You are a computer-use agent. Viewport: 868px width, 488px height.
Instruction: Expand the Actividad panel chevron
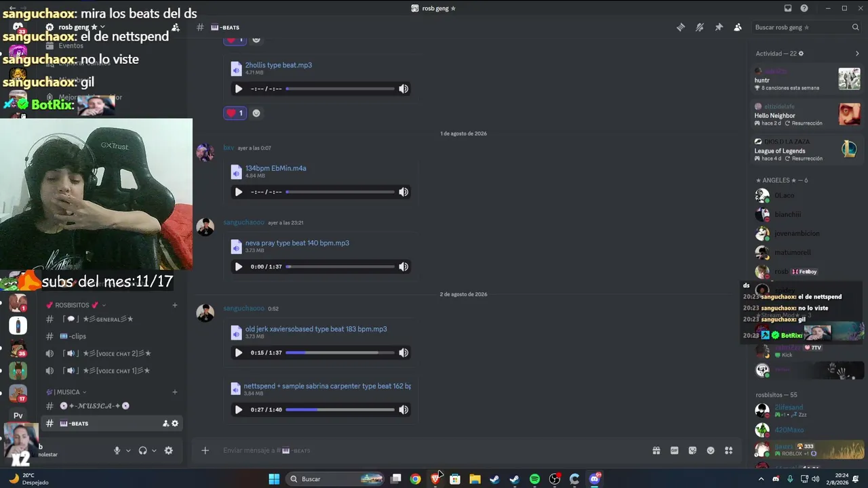pyautogui.click(x=857, y=54)
